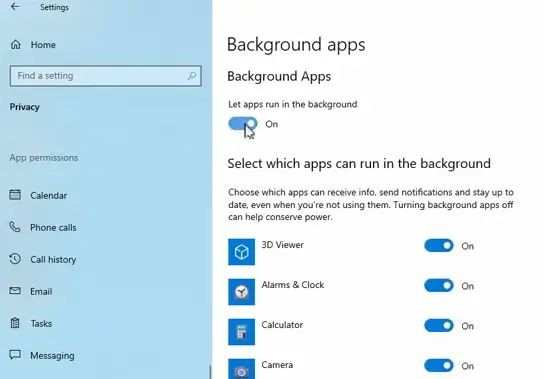The width and height of the screenshot is (544, 379).
Task: Click the Call history clock icon
Action: [15, 259]
